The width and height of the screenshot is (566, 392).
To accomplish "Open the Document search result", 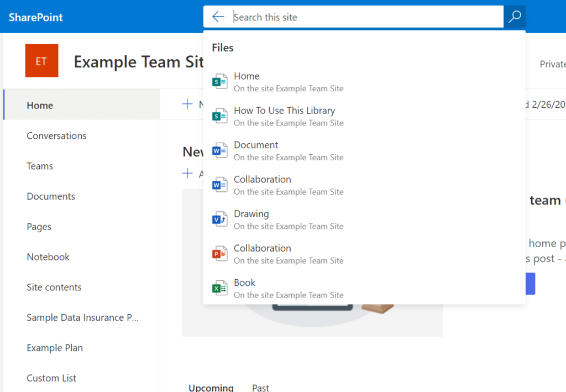I will (x=364, y=151).
